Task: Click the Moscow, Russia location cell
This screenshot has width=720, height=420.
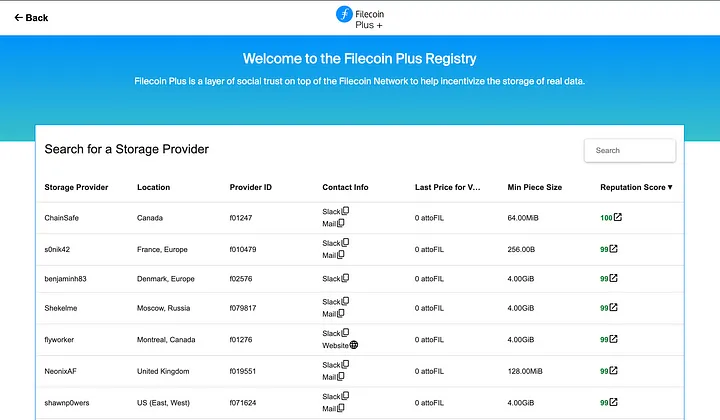Action: pyautogui.click(x=163, y=308)
